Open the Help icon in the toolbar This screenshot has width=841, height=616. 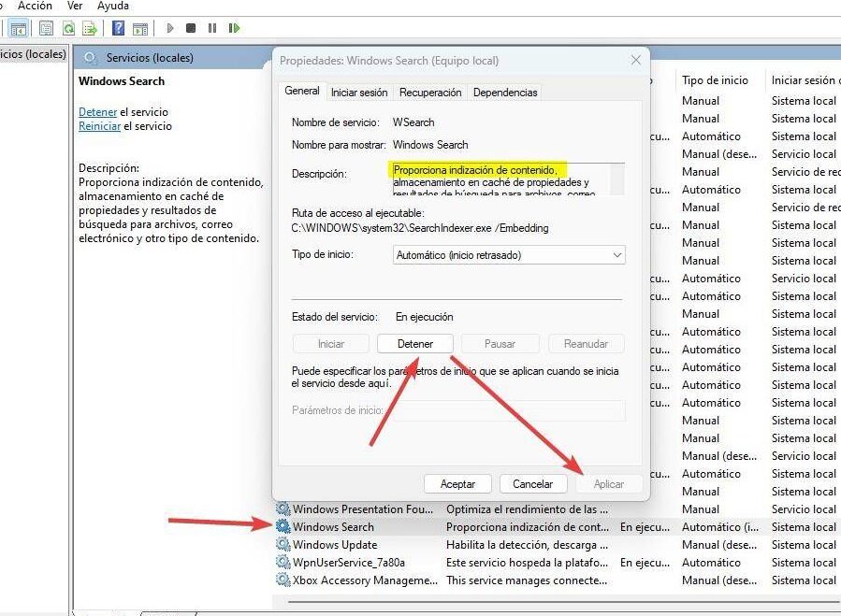pyautogui.click(x=119, y=28)
